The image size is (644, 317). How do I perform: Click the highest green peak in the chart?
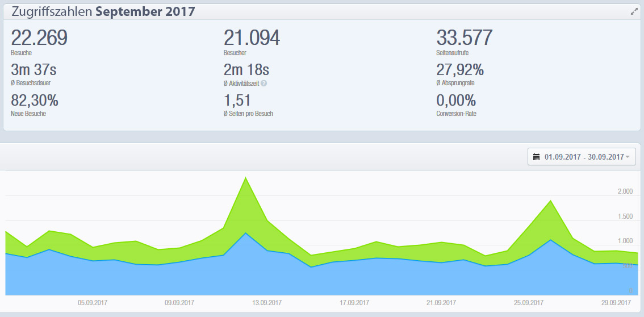click(245, 178)
